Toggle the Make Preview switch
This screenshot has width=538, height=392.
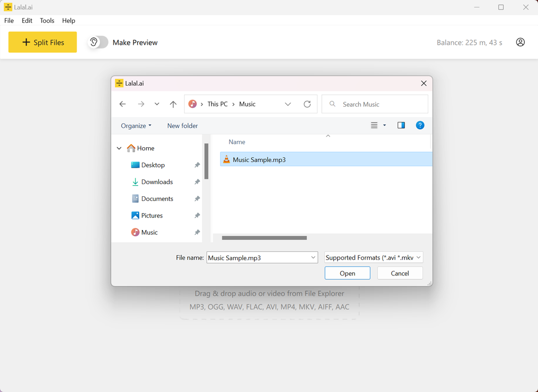click(x=97, y=42)
